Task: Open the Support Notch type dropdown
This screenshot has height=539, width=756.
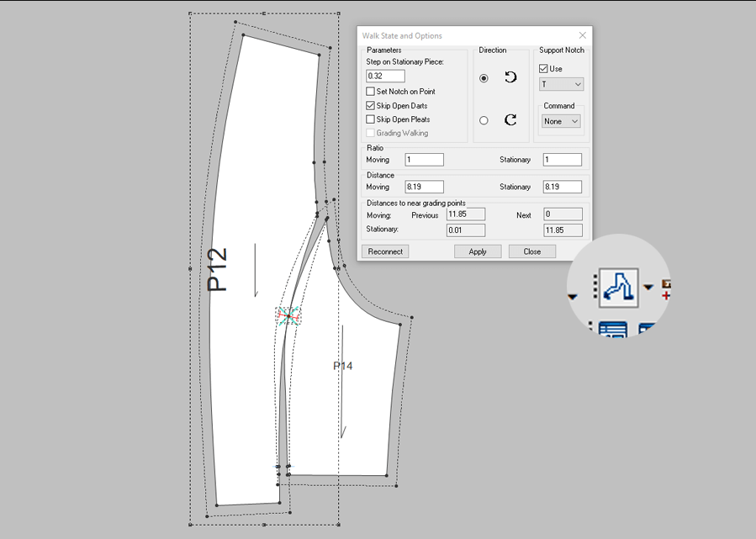Action: [561, 84]
